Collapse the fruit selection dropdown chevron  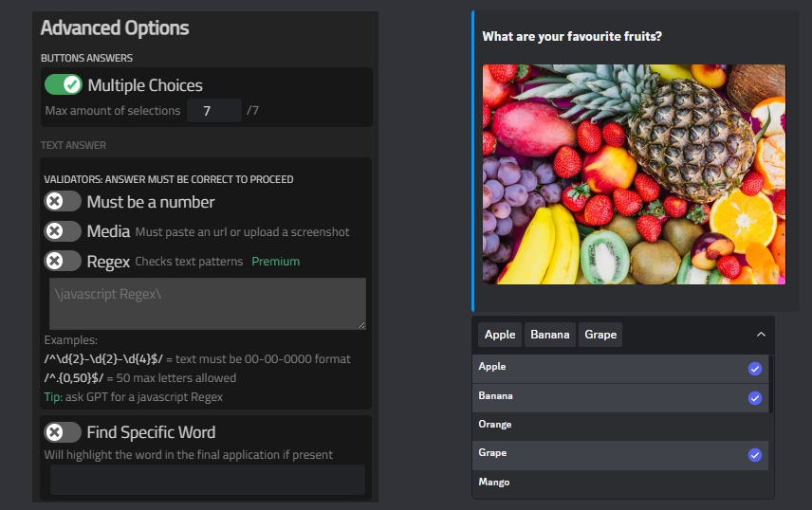point(760,335)
